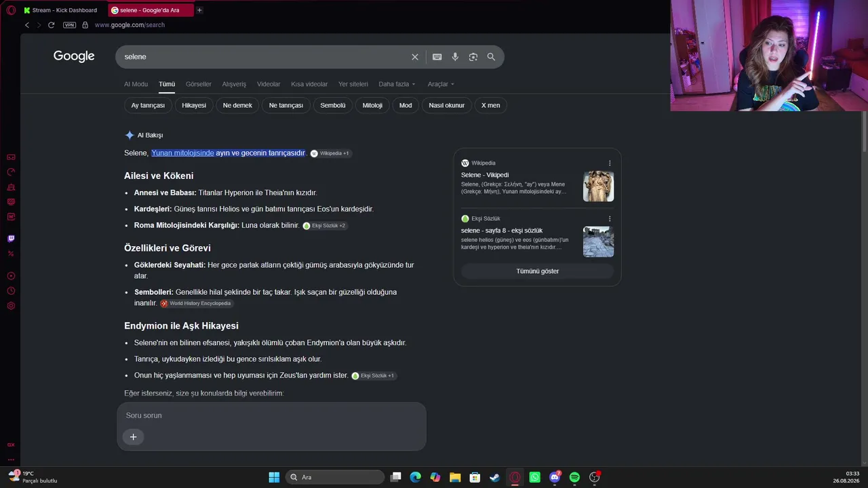This screenshot has height=488, width=868.
Task: Search by image with the Lens icon
Action: 473,57
